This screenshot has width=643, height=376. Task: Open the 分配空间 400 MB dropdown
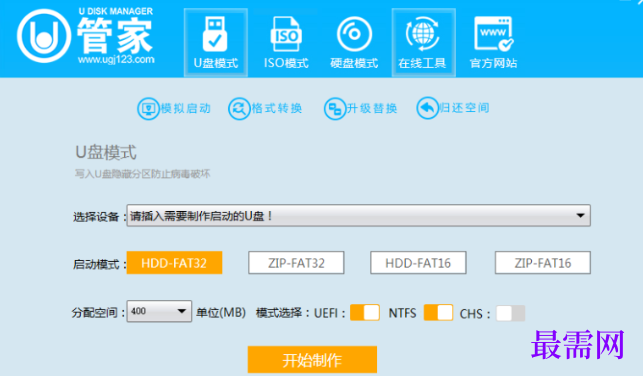click(x=159, y=311)
